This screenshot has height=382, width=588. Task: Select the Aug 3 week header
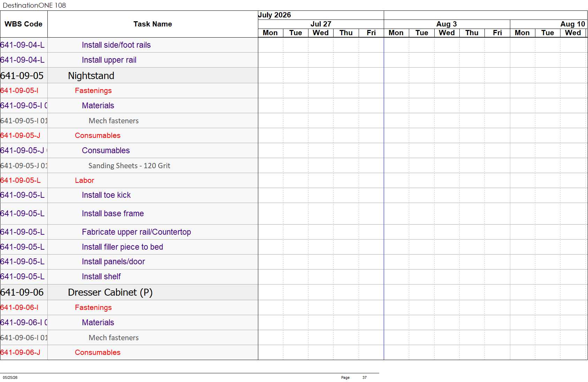pos(446,24)
